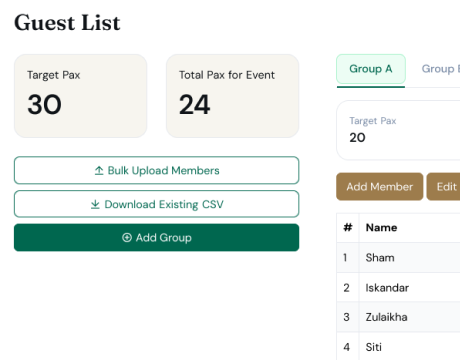Select the Siti row in the table
The height and width of the screenshot is (360, 460).
pyautogui.click(x=398, y=347)
